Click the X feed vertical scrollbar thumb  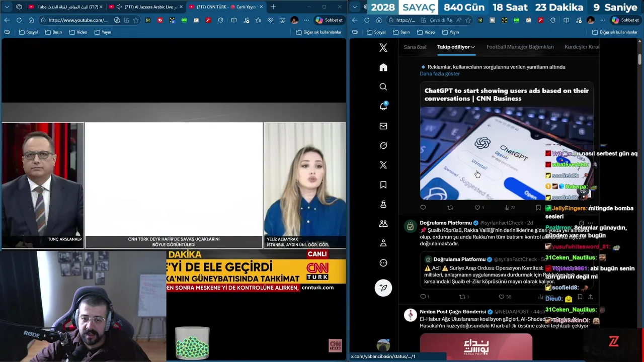tap(640, 59)
